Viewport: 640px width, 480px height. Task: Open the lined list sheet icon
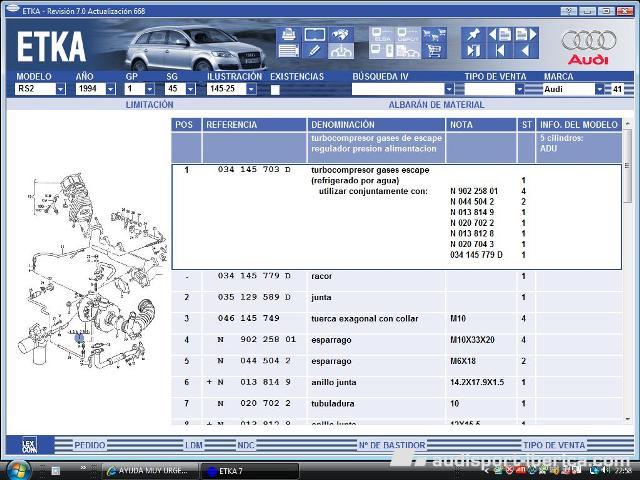289,51
